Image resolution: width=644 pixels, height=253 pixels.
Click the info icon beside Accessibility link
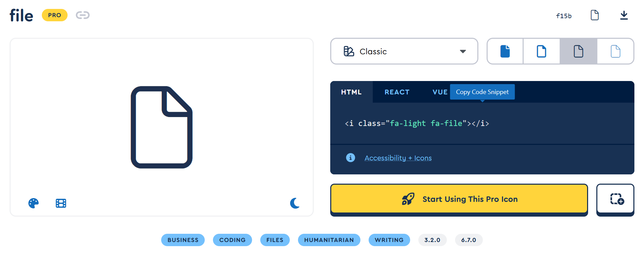tap(350, 158)
